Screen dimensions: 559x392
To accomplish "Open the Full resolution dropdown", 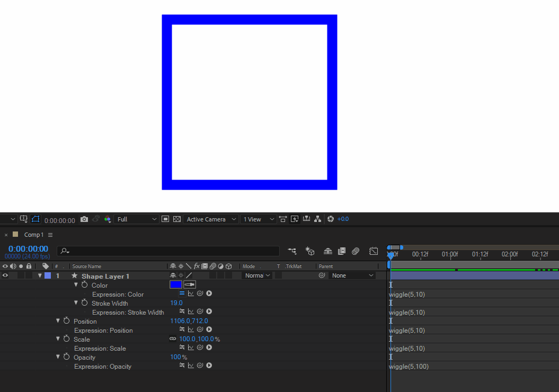I will (137, 219).
